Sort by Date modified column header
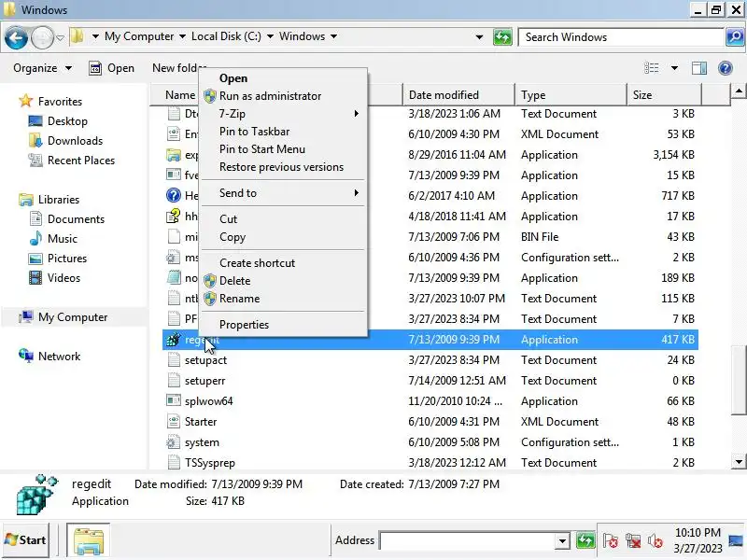This screenshot has width=747, height=560. pyautogui.click(x=458, y=95)
